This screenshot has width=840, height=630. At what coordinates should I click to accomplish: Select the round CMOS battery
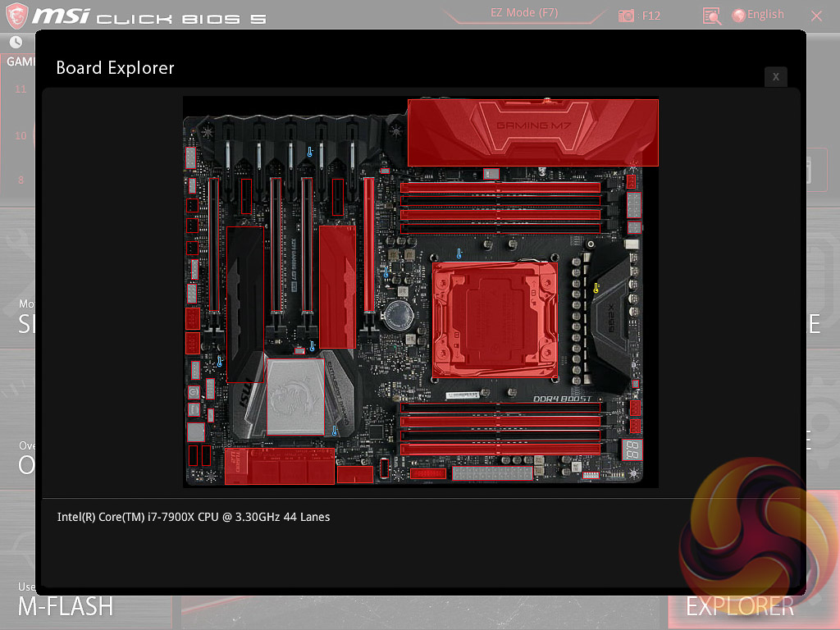pyautogui.click(x=398, y=316)
